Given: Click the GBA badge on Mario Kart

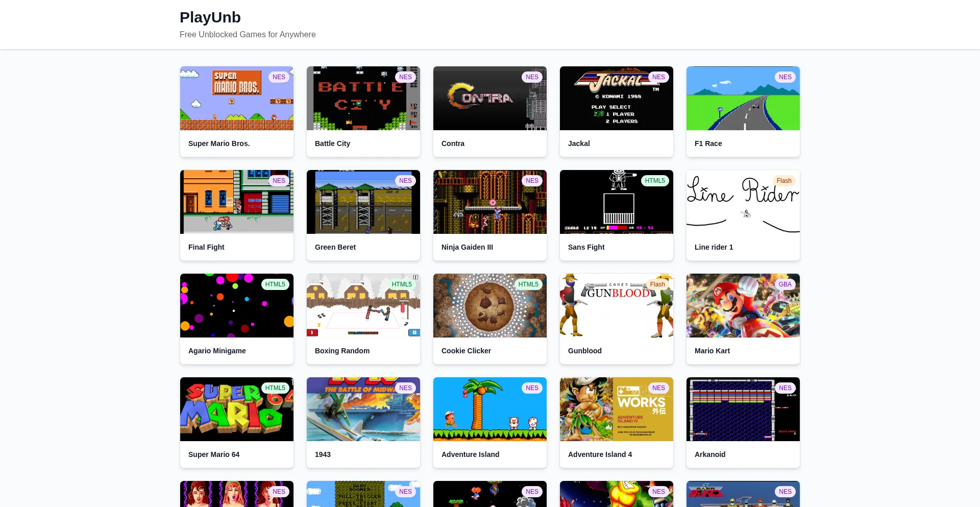Looking at the screenshot, I should [785, 284].
